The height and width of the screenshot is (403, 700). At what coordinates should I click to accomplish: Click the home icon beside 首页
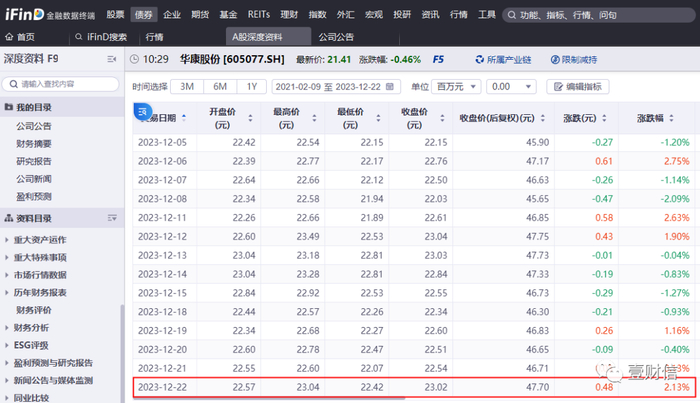coord(9,37)
